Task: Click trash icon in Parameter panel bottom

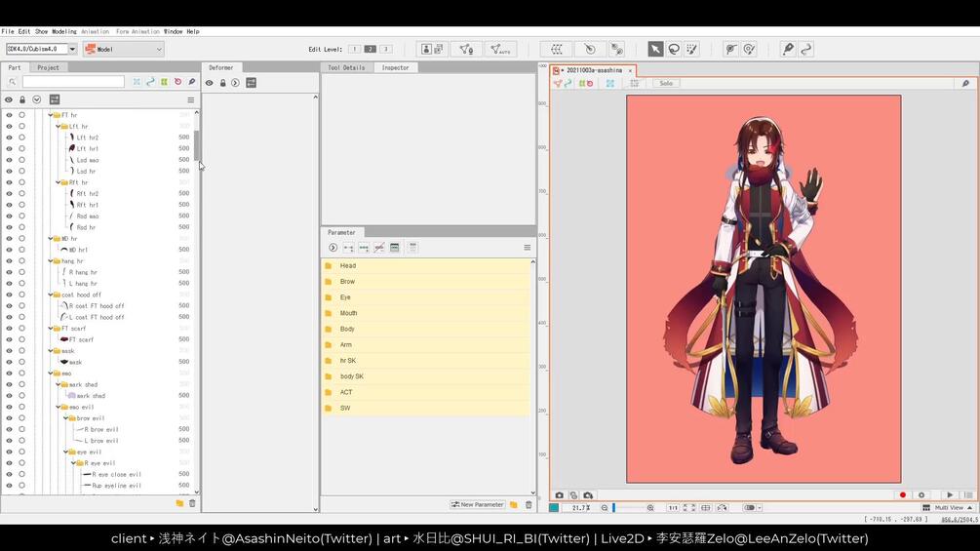Action: coord(529,505)
